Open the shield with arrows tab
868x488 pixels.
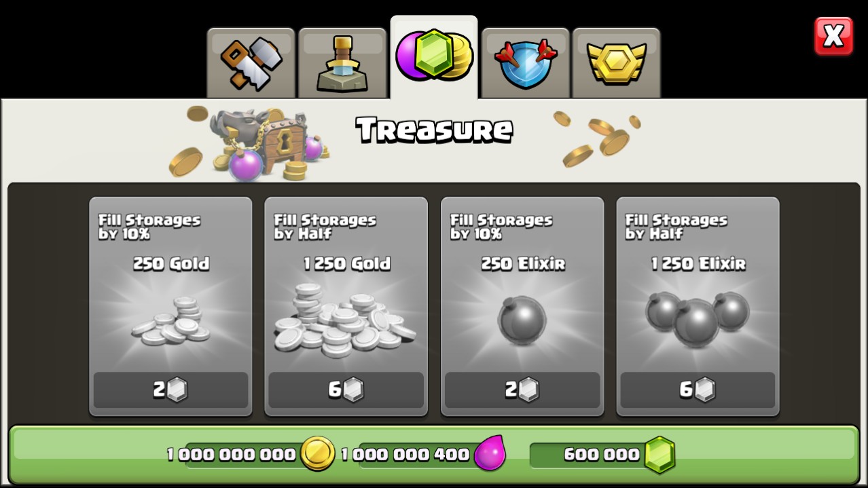526,64
